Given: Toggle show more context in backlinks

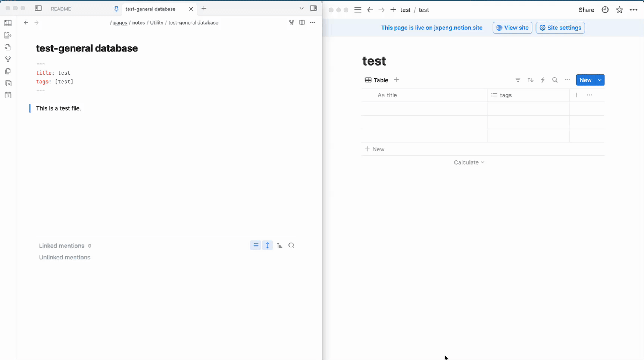Looking at the screenshot, I should (268, 246).
